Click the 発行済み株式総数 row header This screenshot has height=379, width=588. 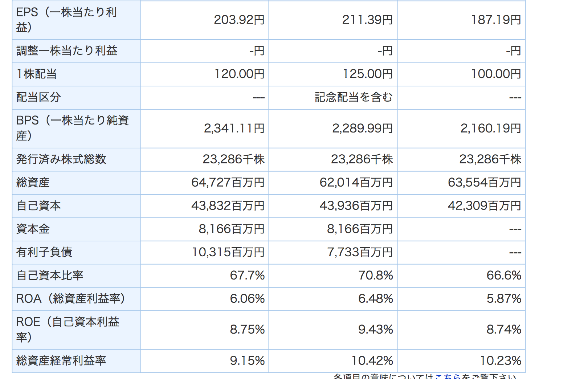coord(61,159)
